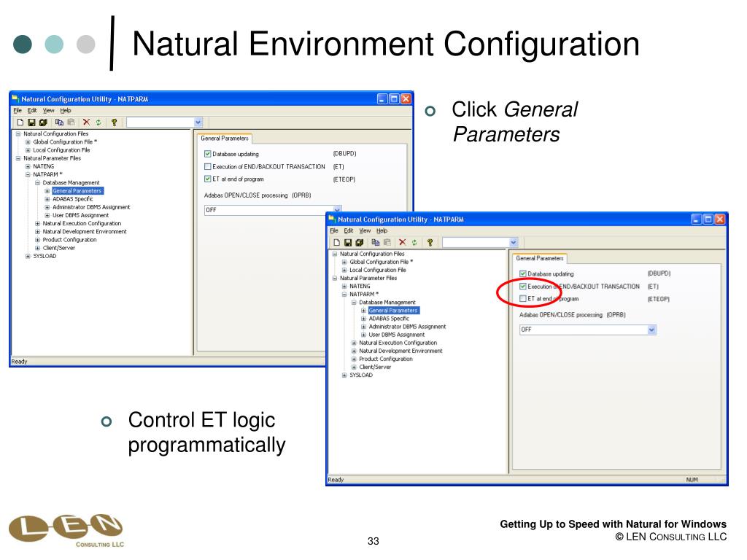Image resolution: width=747 pixels, height=560 pixels.
Task: Select NATENG in the front window tree
Action: tap(360, 286)
